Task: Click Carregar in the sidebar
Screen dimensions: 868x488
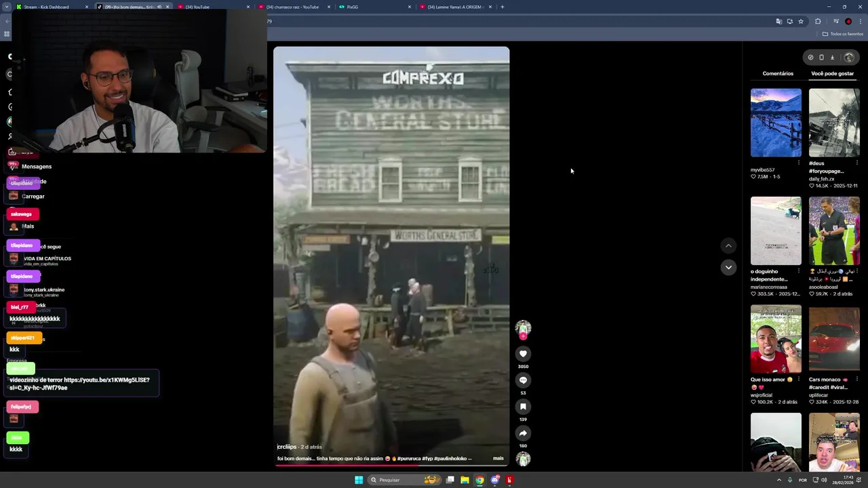Action: pos(33,197)
